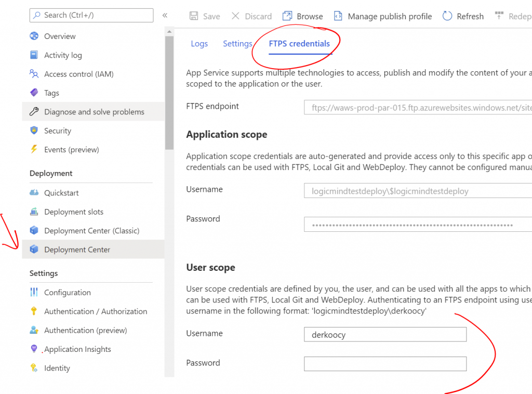Select Diagnose and solve problems
532x394 pixels.
94,112
